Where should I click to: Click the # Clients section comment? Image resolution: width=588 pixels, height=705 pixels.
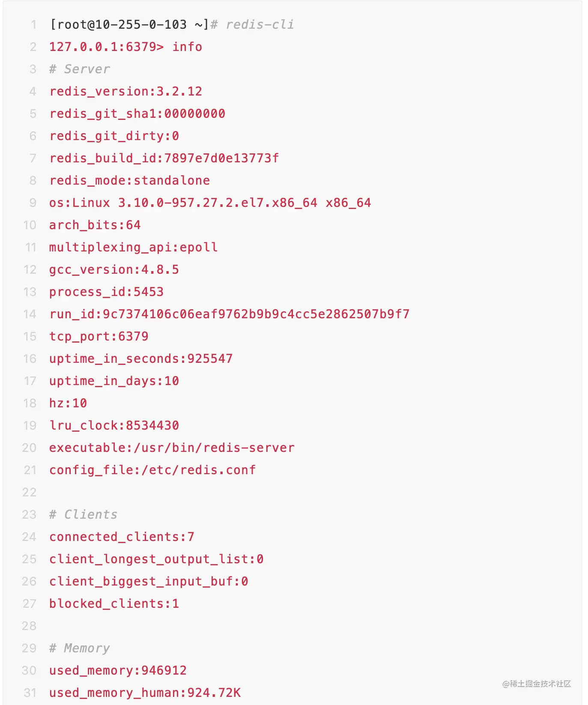84,514
